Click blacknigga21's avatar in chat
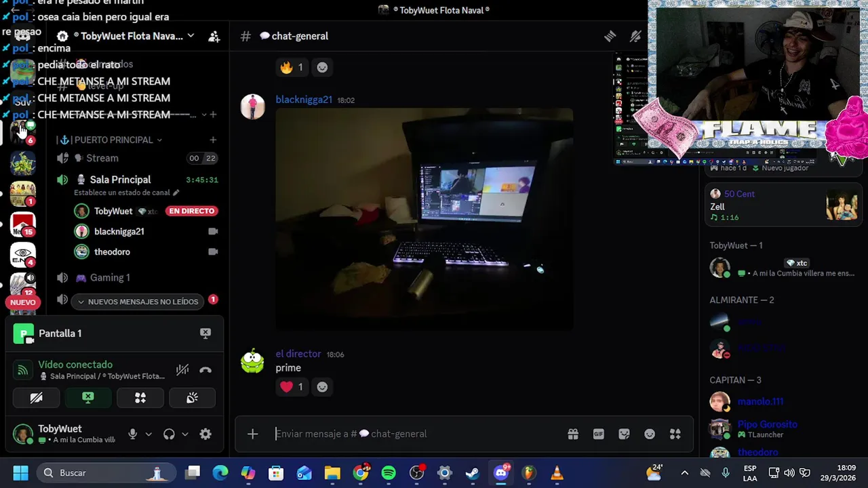The image size is (868, 488). 252,107
